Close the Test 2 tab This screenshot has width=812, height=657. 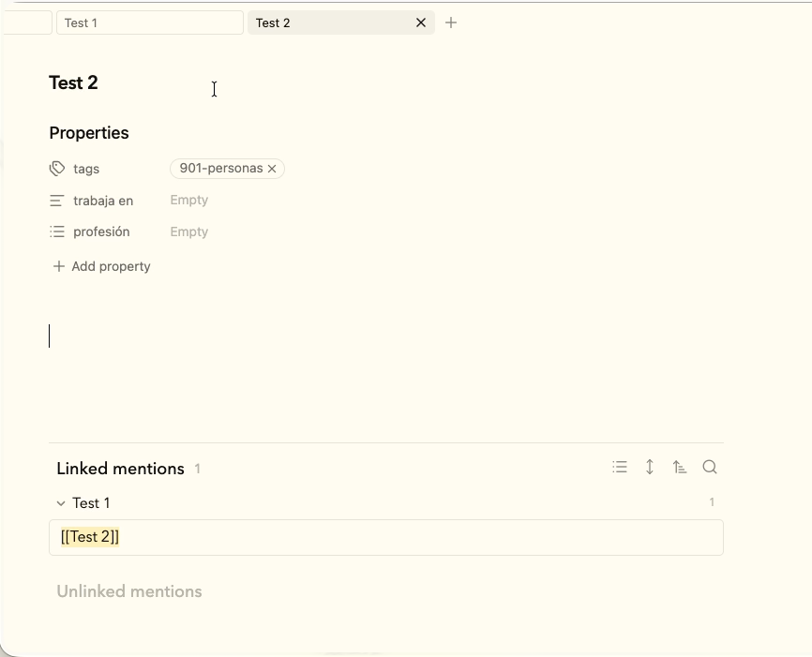click(x=421, y=22)
